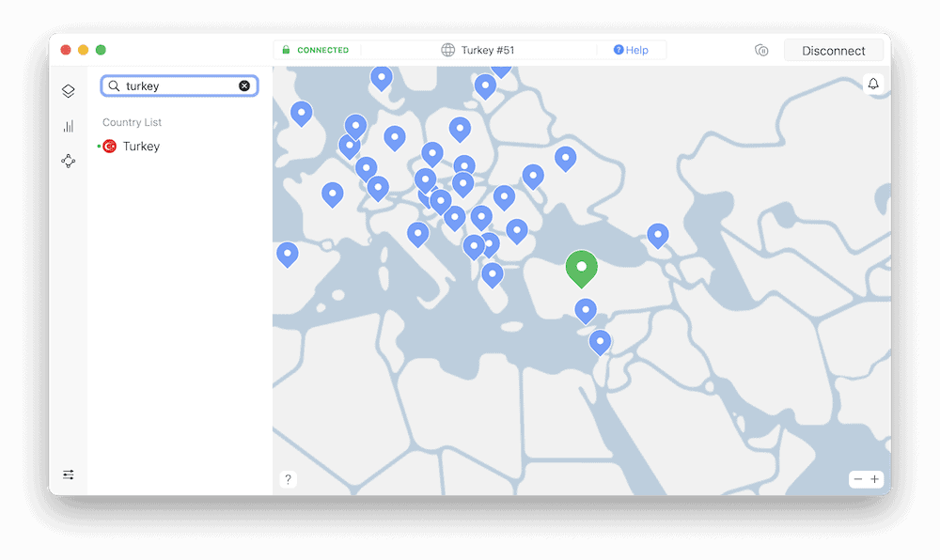Click the question mark map help icon

tap(288, 479)
